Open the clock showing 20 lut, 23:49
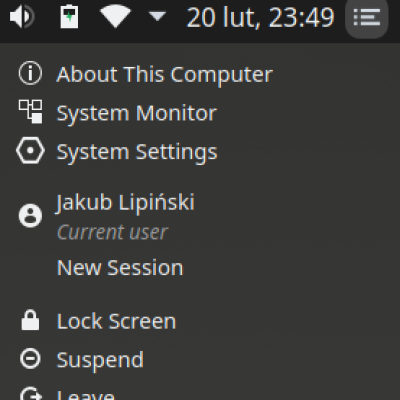The image size is (400, 400). (260, 17)
